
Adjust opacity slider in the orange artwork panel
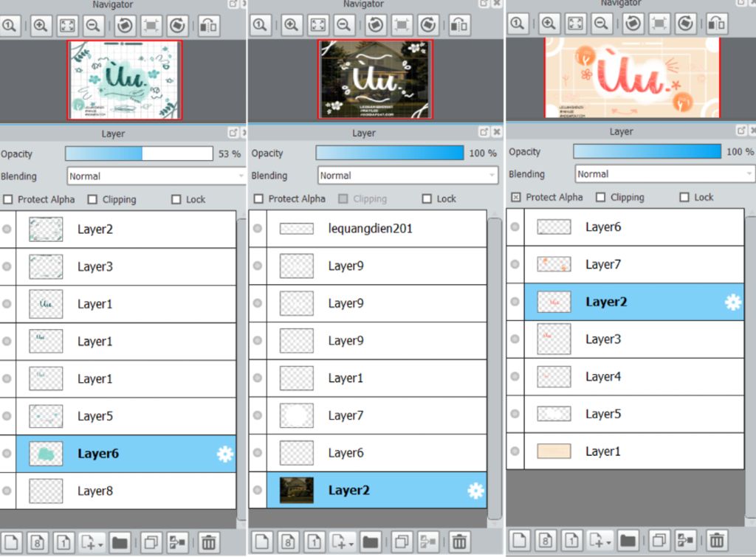[647, 151]
